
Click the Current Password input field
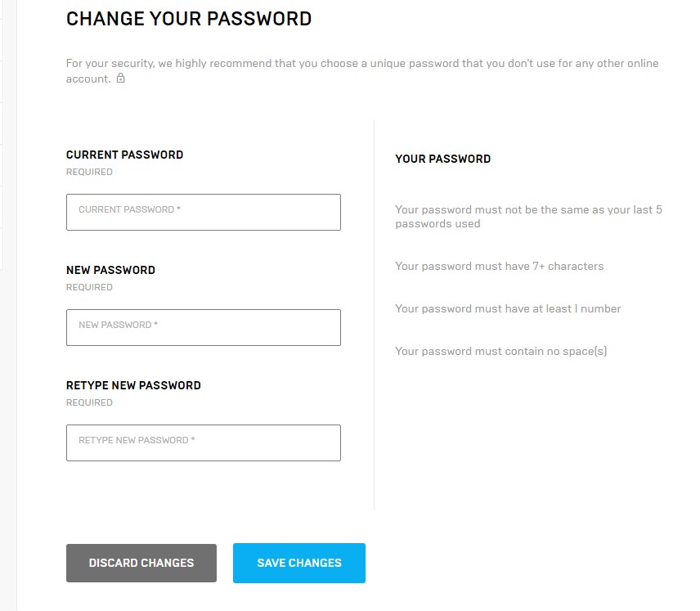[x=203, y=212]
